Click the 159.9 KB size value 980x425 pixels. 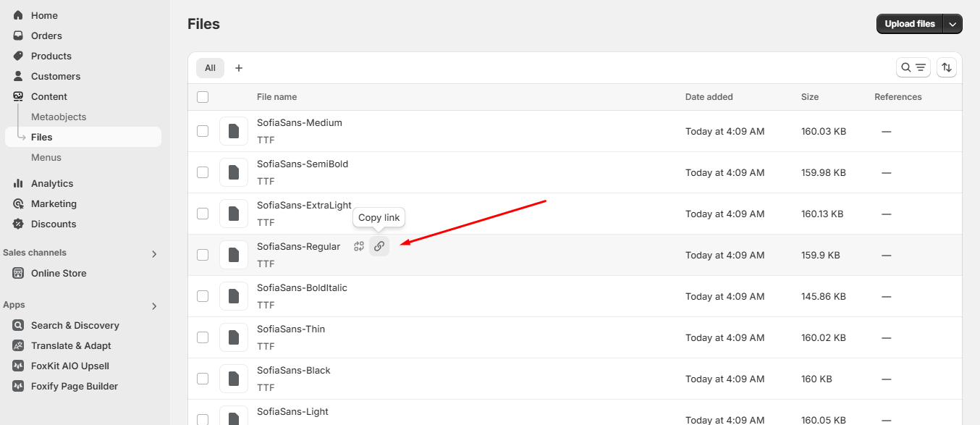pos(821,255)
